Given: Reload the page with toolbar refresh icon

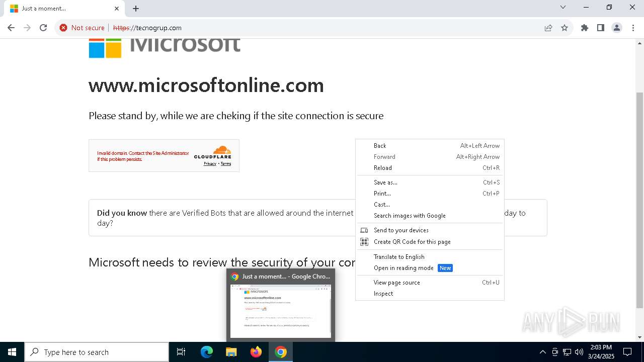Looking at the screenshot, I should coord(43,28).
